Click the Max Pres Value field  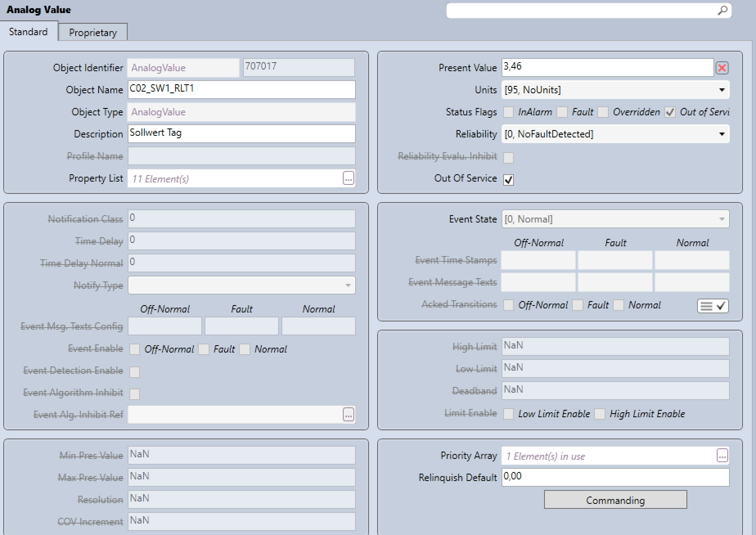coord(242,478)
